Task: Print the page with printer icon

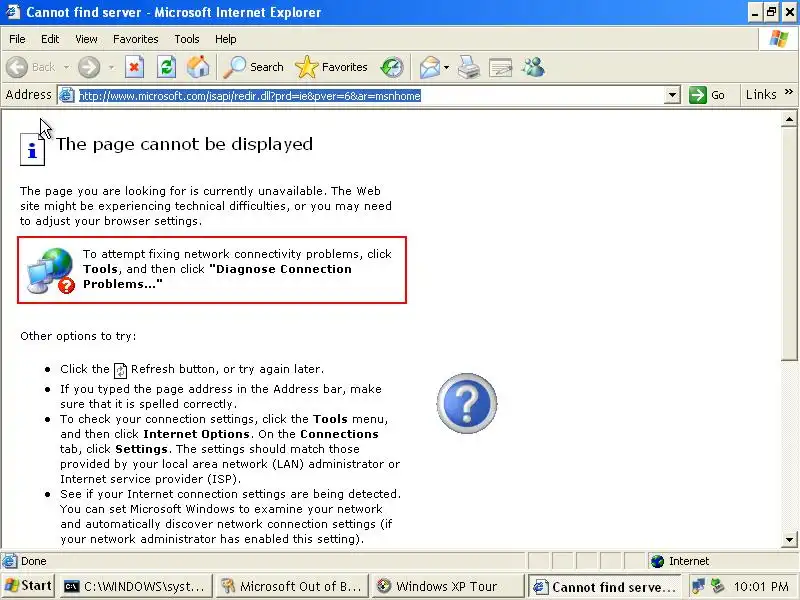Action: point(468,67)
